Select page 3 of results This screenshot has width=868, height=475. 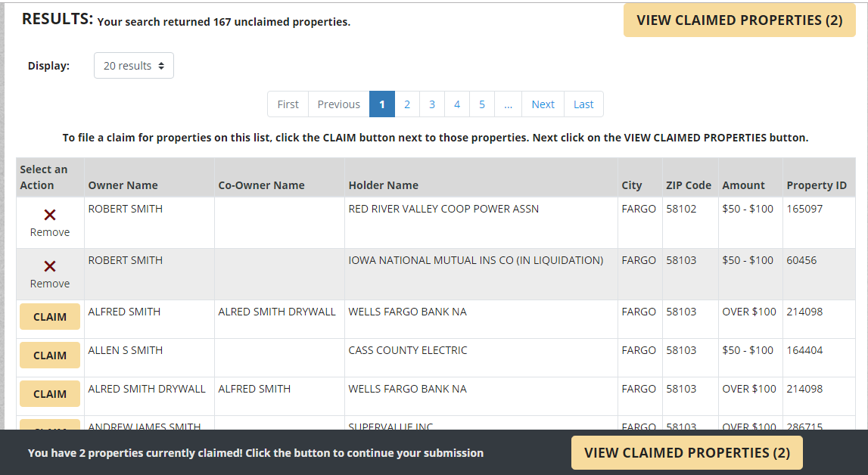432,104
